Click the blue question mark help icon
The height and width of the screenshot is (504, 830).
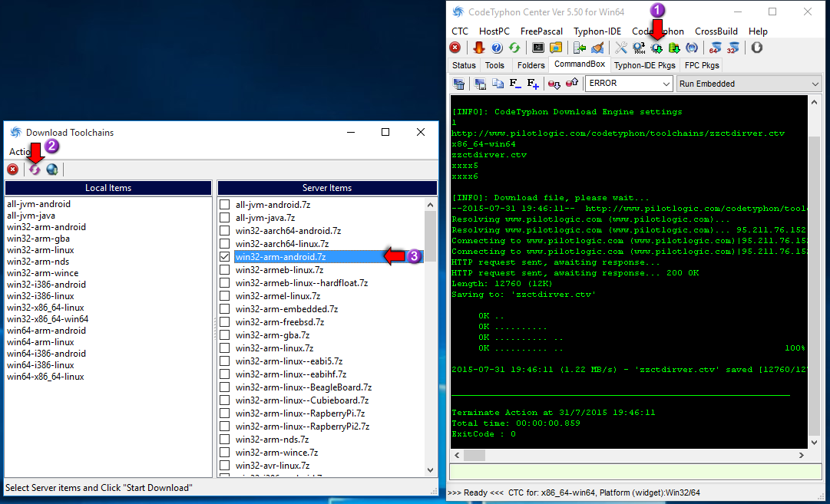497,48
